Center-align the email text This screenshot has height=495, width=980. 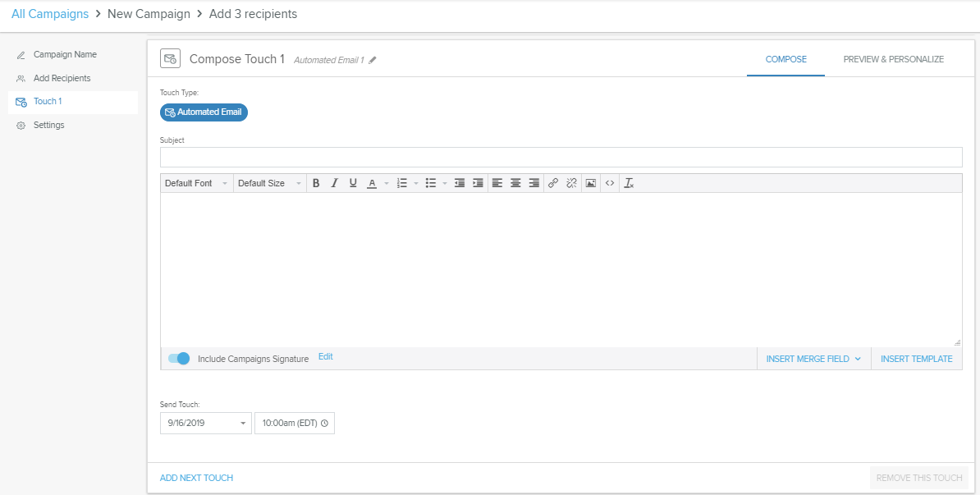point(515,183)
